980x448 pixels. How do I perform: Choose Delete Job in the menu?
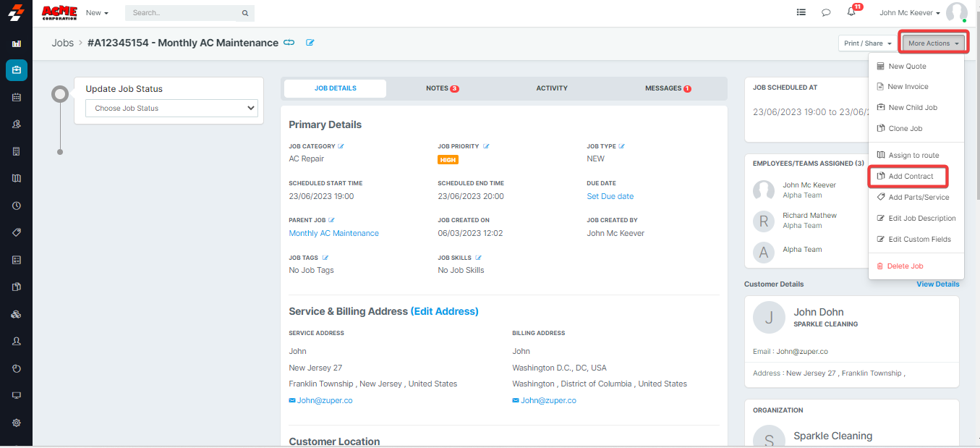(x=904, y=266)
